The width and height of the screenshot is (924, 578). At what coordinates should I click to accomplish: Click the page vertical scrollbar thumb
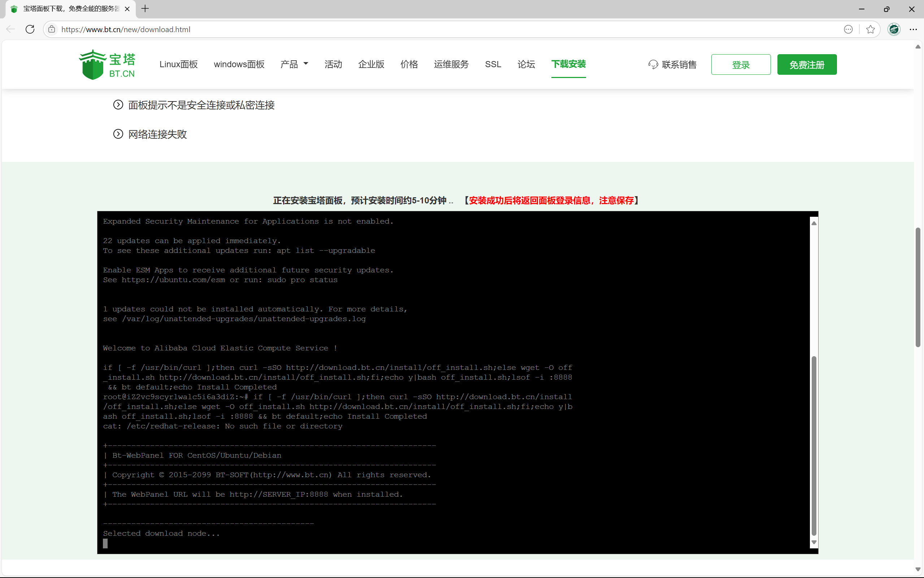(918, 287)
